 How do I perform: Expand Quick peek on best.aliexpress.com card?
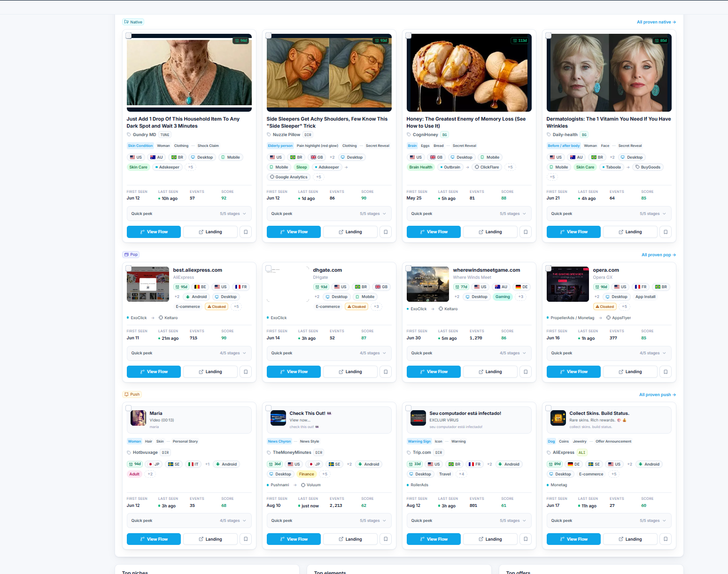(189, 353)
